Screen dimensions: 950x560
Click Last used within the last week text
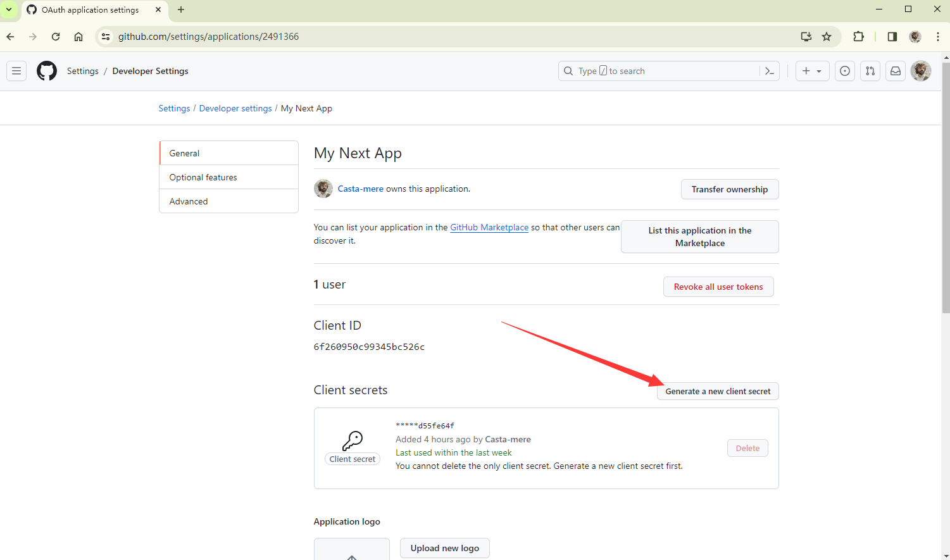coord(454,452)
